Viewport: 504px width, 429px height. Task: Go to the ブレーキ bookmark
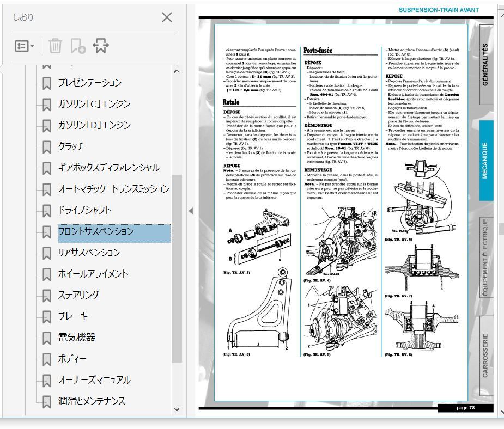[x=72, y=316]
